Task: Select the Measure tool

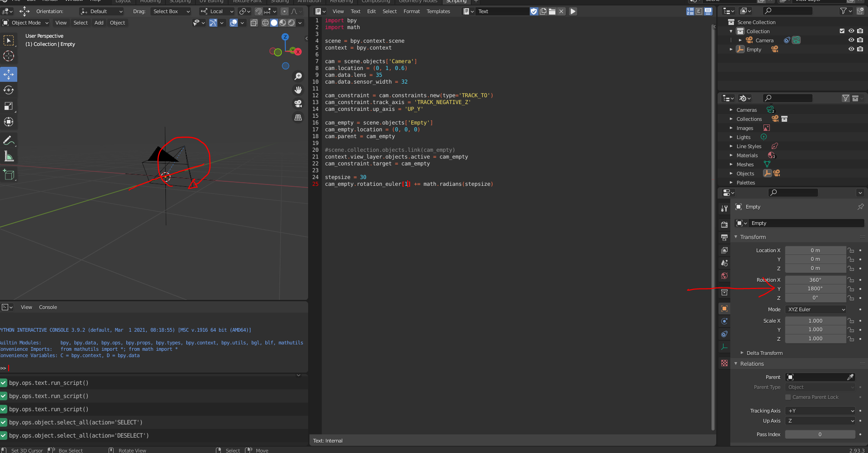Action: (9, 156)
